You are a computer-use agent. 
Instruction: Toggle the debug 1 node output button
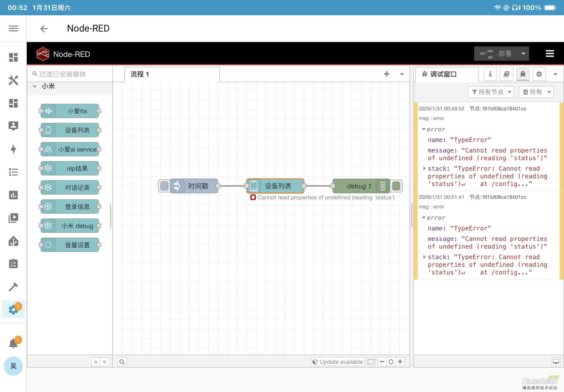[x=396, y=186]
